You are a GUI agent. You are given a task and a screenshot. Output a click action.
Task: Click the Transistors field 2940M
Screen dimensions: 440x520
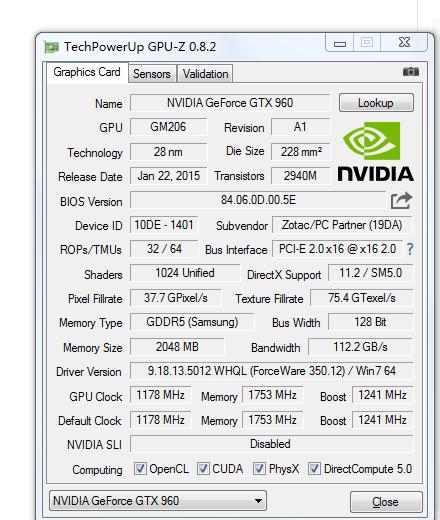(300, 176)
